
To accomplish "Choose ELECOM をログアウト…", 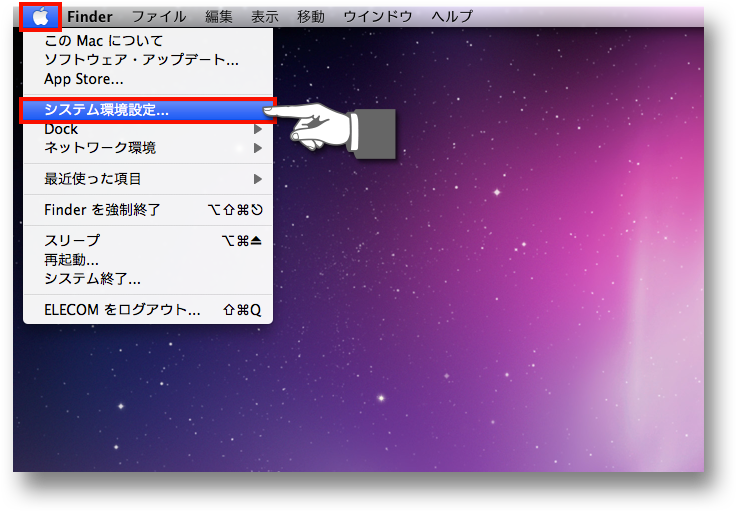I will point(148,310).
